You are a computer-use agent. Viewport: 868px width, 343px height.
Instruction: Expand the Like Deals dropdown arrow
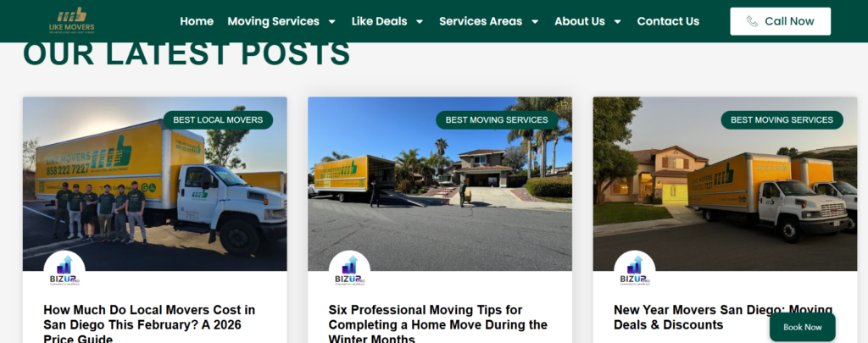(x=420, y=21)
